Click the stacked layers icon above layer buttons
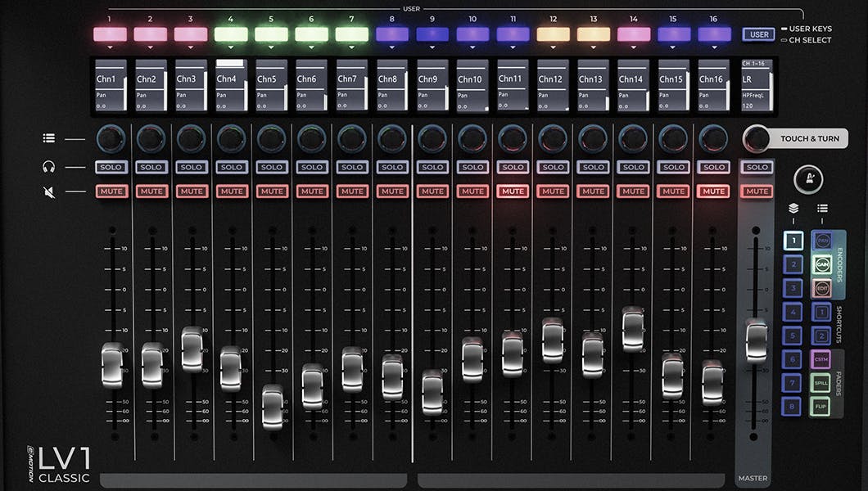Image resolution: width=868 pixels, height=491 pixels. [793, 209]
